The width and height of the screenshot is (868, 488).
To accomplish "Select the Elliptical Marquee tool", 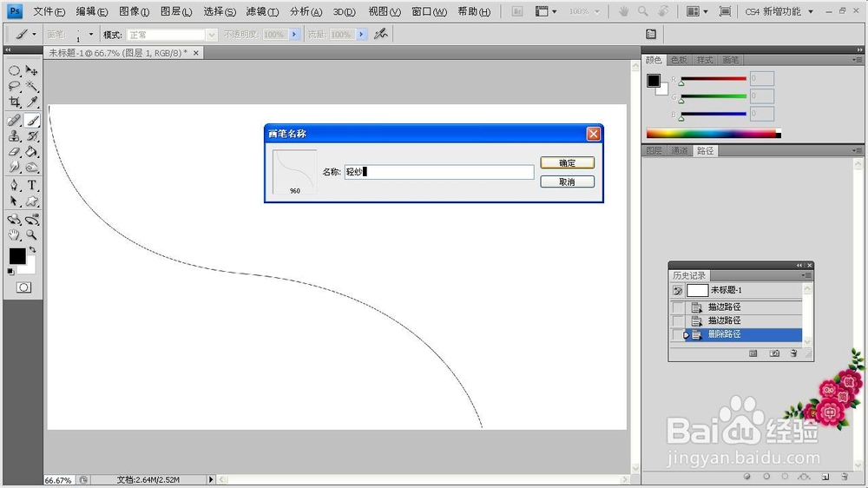I will pyautogui.click(x=15, y=71).
